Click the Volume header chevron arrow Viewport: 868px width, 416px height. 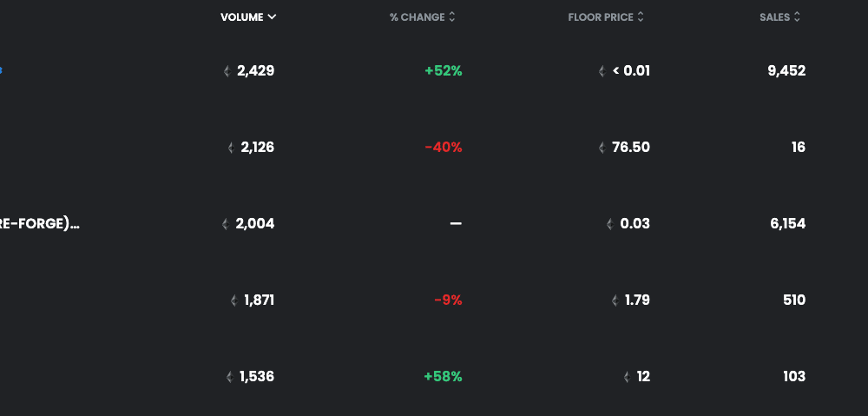[272, 17]
